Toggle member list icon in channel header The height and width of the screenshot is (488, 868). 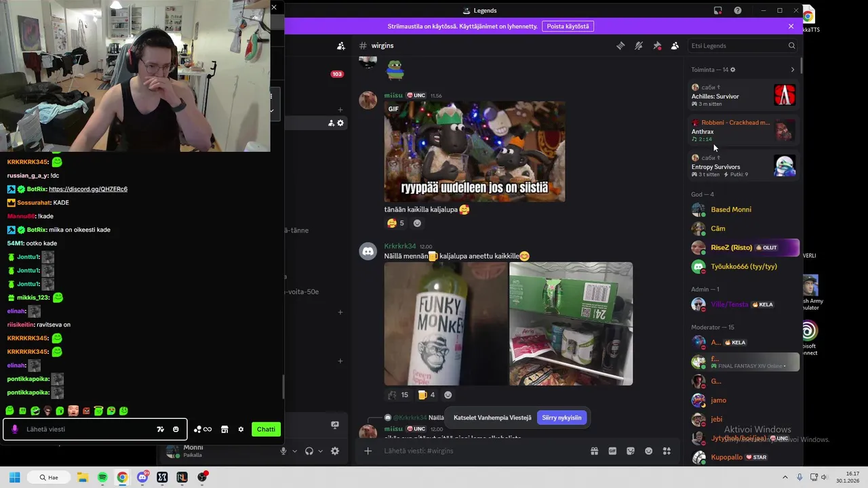[x=675, y=45]
